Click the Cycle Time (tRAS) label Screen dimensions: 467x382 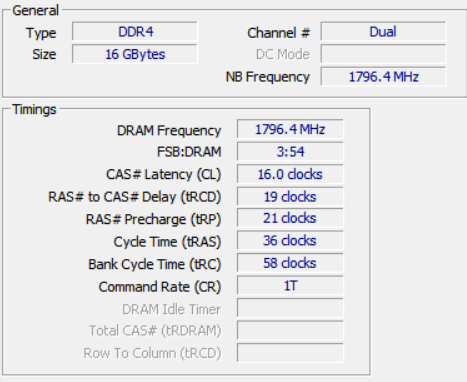[167, 242]
